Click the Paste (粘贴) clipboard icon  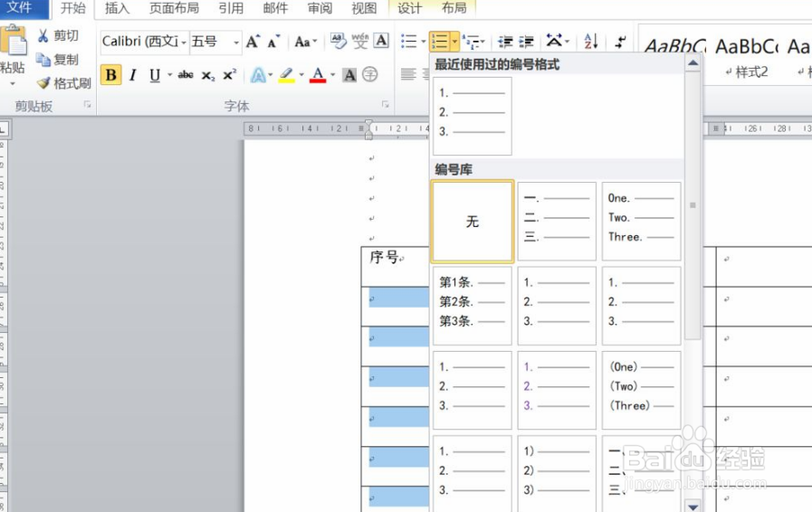13,41
